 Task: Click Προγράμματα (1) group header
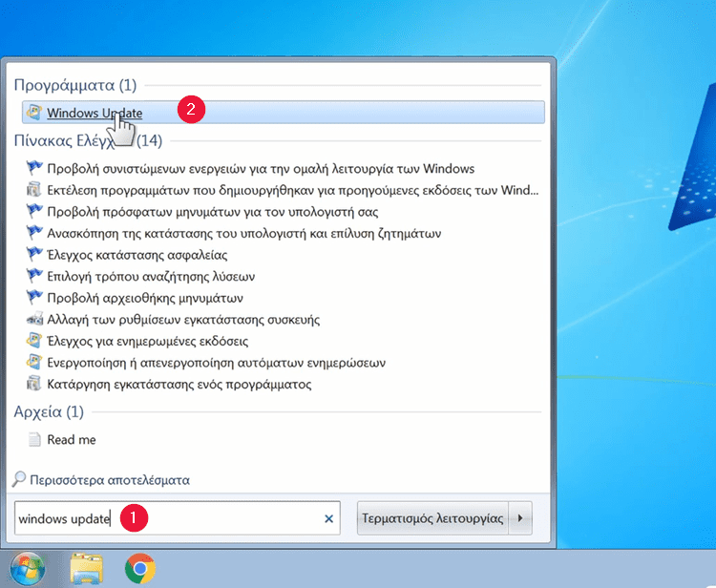pyautogui.click(x=75, y=85)
